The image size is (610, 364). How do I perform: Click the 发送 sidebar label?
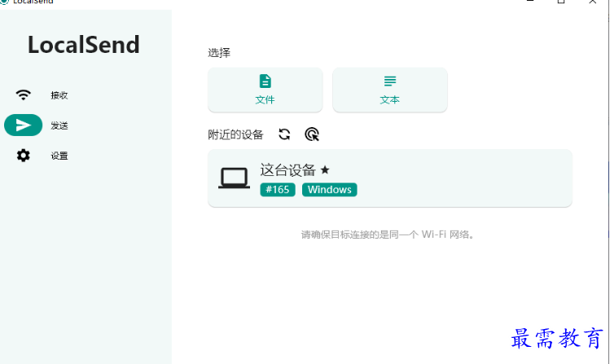pos(59,125)
